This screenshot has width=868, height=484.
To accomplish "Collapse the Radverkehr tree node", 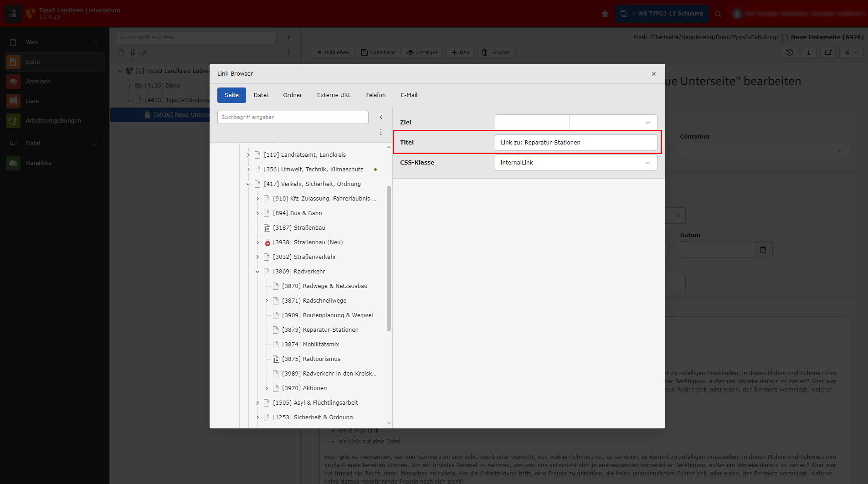I will (x=257, y=272).
